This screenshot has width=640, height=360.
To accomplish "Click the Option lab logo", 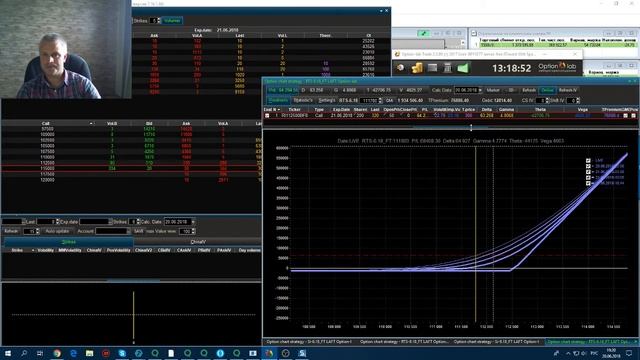I will pos(557,67).
